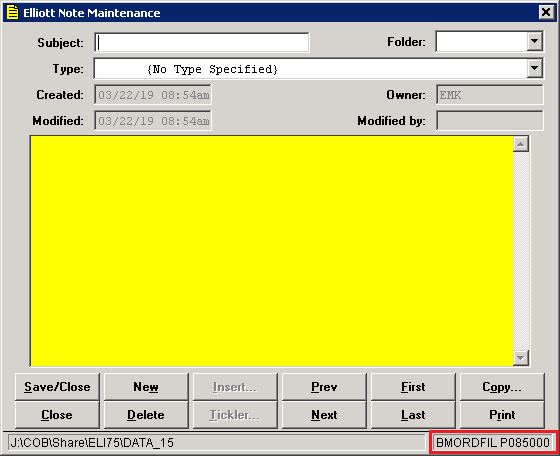Viewport: 560px width, 456px height.
Task: Click the Close button at bottom left
Action: point(57,415)
